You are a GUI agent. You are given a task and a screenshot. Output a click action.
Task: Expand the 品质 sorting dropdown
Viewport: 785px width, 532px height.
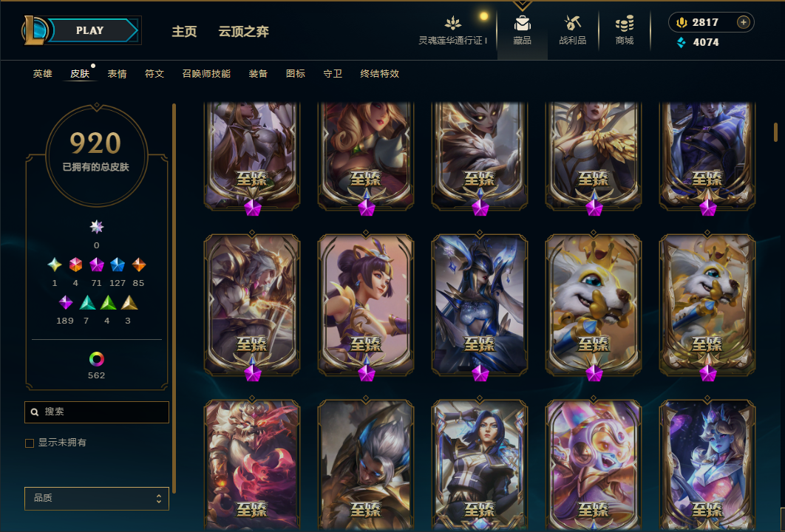click(97, 498)
